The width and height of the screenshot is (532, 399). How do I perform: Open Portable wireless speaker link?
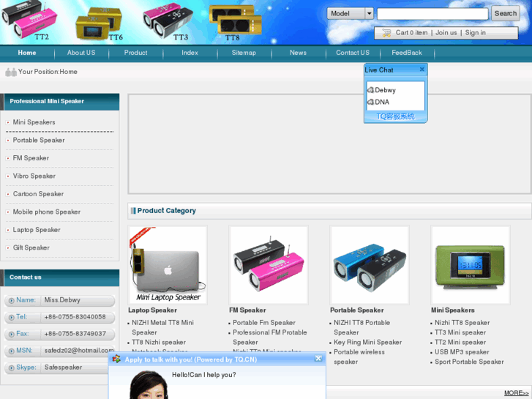coord(359,357)
